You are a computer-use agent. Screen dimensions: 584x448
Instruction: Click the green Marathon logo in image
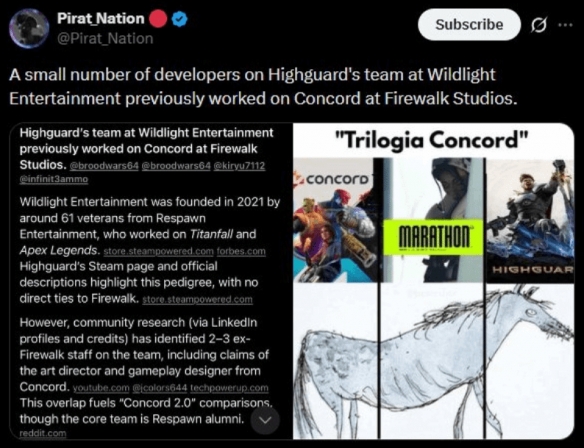434,238
